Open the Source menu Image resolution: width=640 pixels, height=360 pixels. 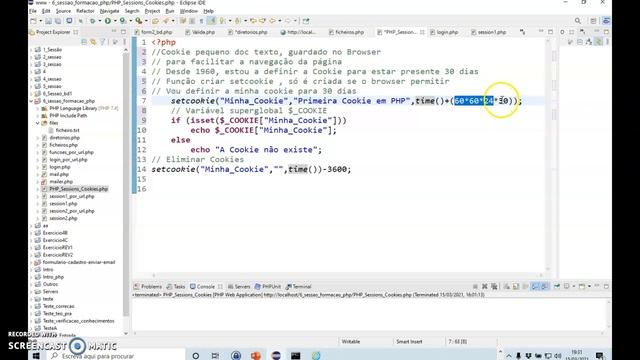(63, 11)
